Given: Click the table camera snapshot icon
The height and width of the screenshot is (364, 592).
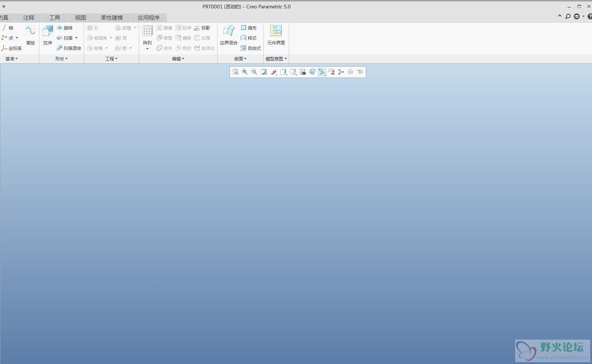Looking at the screenshot, I should (303, 72).
